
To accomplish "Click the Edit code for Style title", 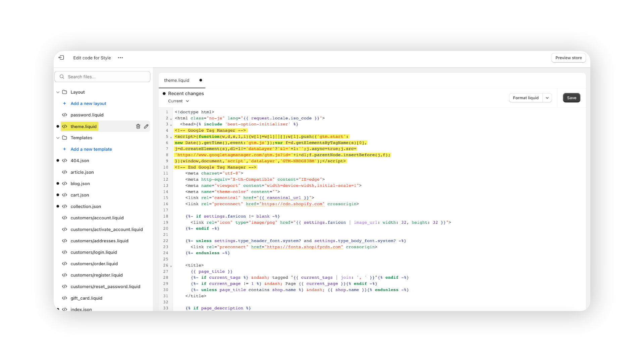I will [x=92, y=58].
